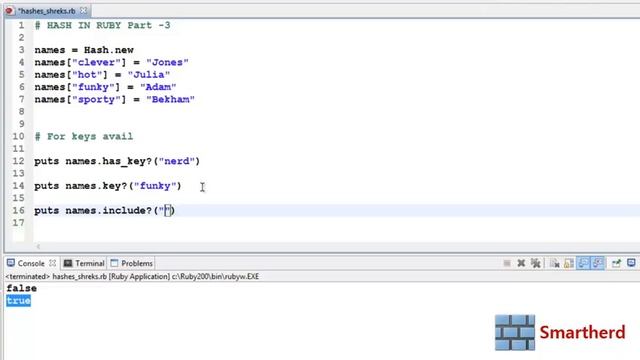Toggle Show Console When Standard Error Changes
The height and width of the screenshot is (360, 640).
(x=598, y=263)
